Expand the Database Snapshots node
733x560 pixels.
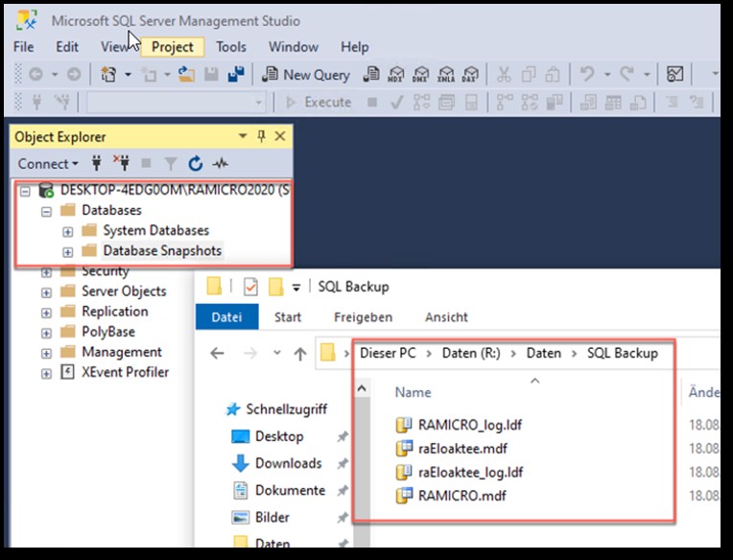68,252
